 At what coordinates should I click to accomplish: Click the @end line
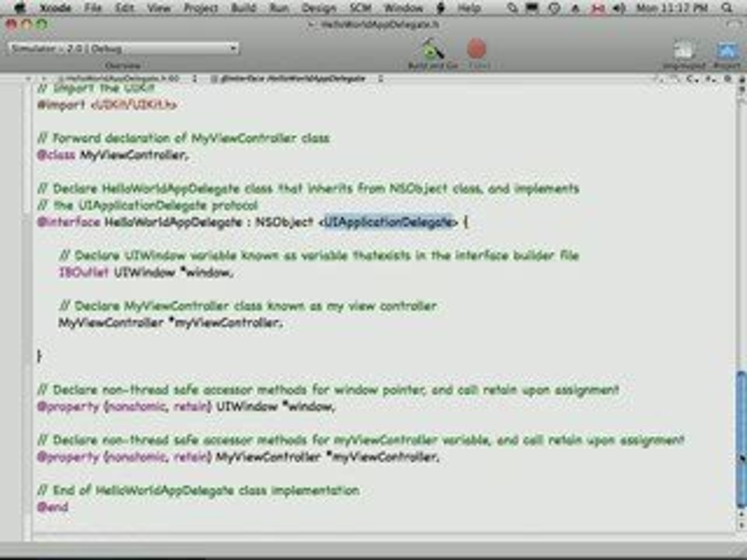click(52, 507)
